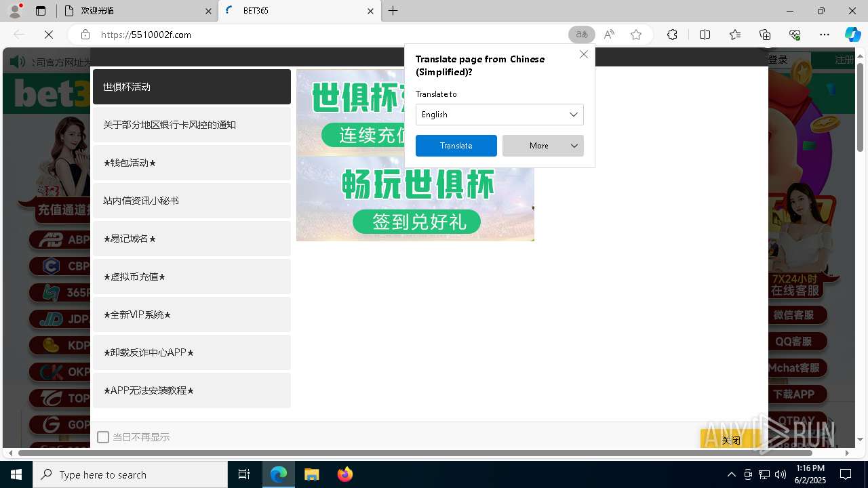Select ★全新VIP系统★ item

click(x=192, y=314)
